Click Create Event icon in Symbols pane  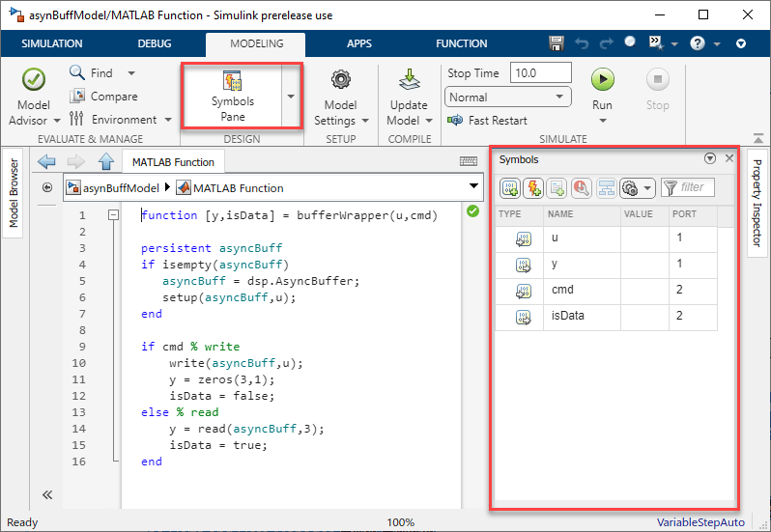pos(533,188)
